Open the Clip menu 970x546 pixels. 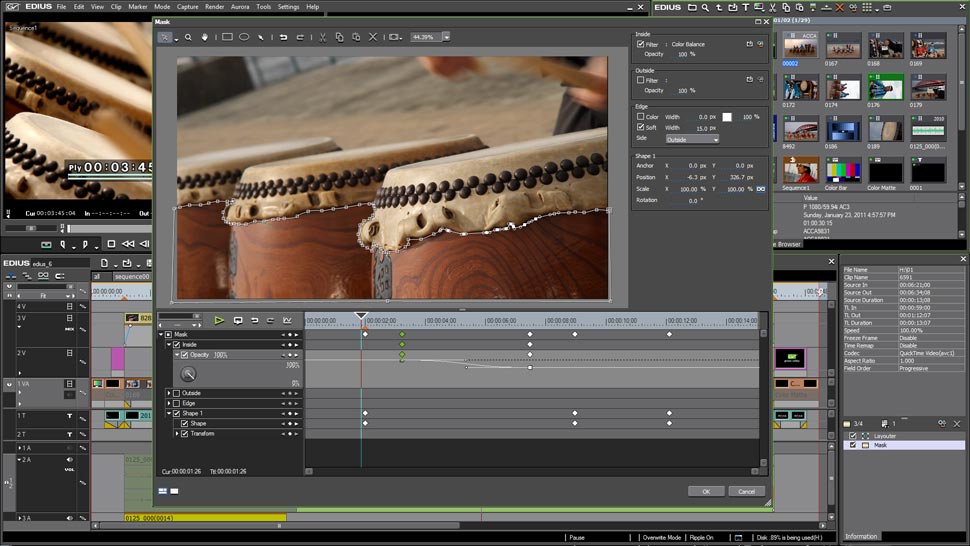tap(116, 7)
